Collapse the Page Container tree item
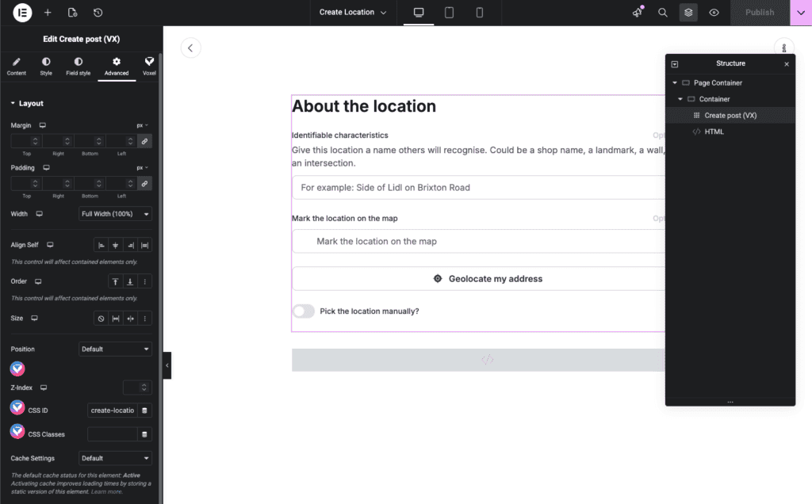Image resolution: width=812 pixels, height=504 pixels. pyautogui.click(x=675, y=83)
